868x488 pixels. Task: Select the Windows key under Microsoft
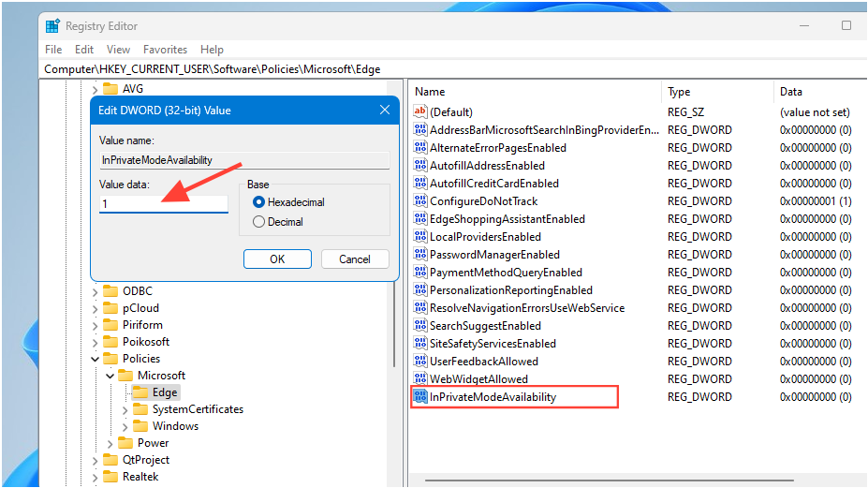(x=175, y=426)
